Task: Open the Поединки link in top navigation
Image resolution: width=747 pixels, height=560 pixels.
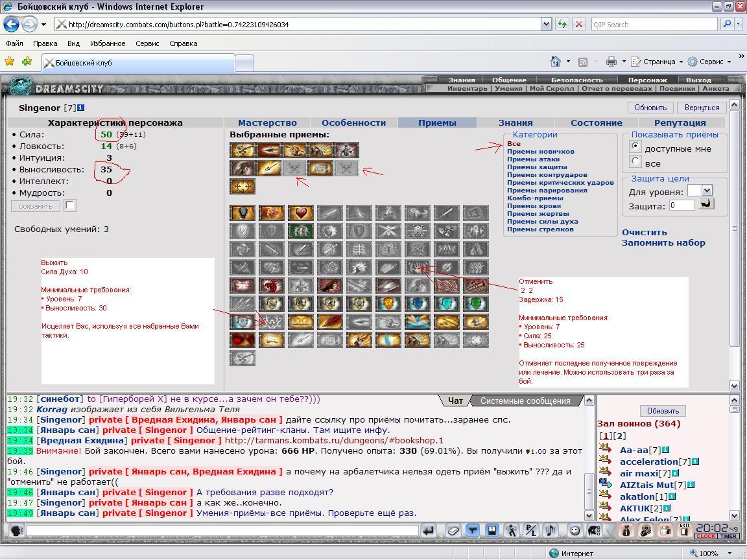Action: click(677, 88)
